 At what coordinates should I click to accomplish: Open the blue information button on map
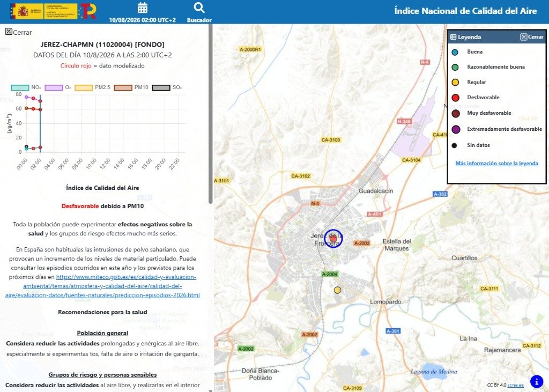click(x=536, y=381)
